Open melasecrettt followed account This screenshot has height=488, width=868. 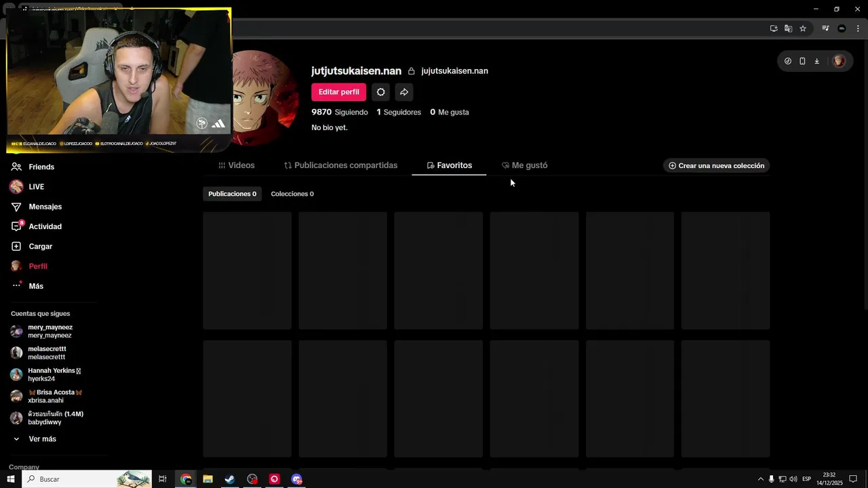click(x=39, y=353)
